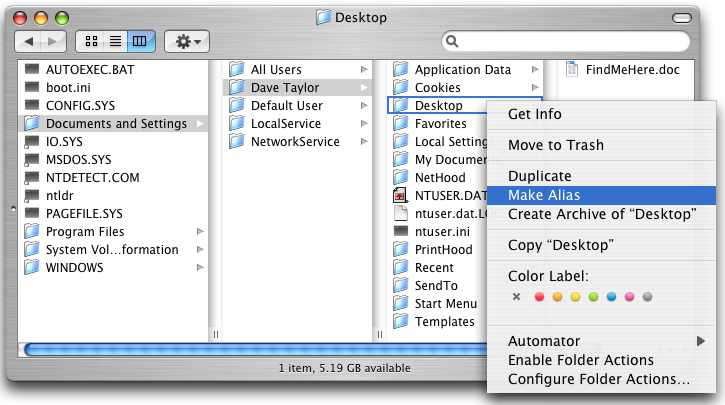Select the PAGEFILE.SYS file icon
This screenshot has width=725, height=405.
[x=32, y=214]
